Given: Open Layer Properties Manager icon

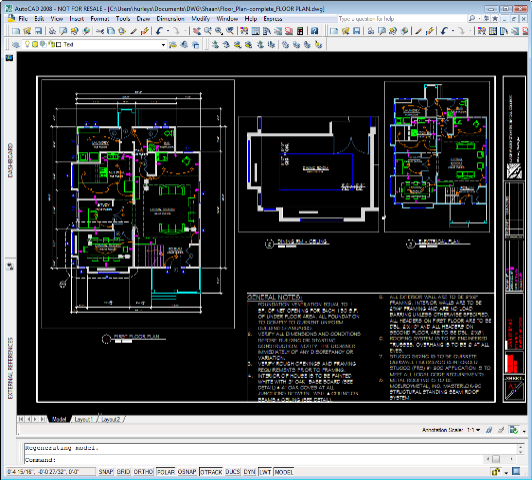Looking at the screenshot, I should 16,44.
